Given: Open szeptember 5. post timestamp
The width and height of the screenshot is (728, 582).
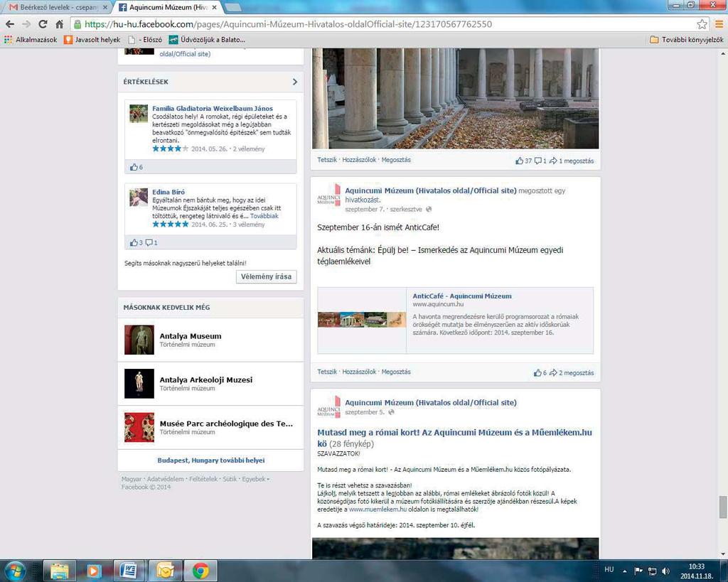Looking at the screenshot, I should coord(365,412).
